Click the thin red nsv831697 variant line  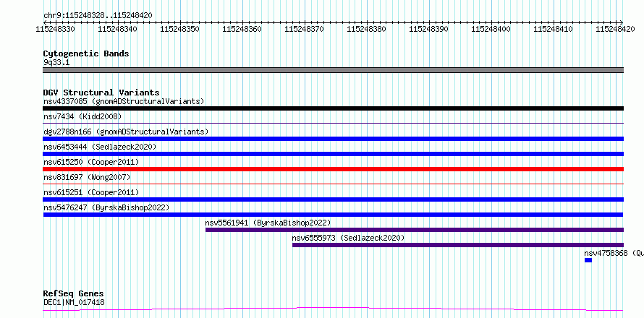[333, 184]
